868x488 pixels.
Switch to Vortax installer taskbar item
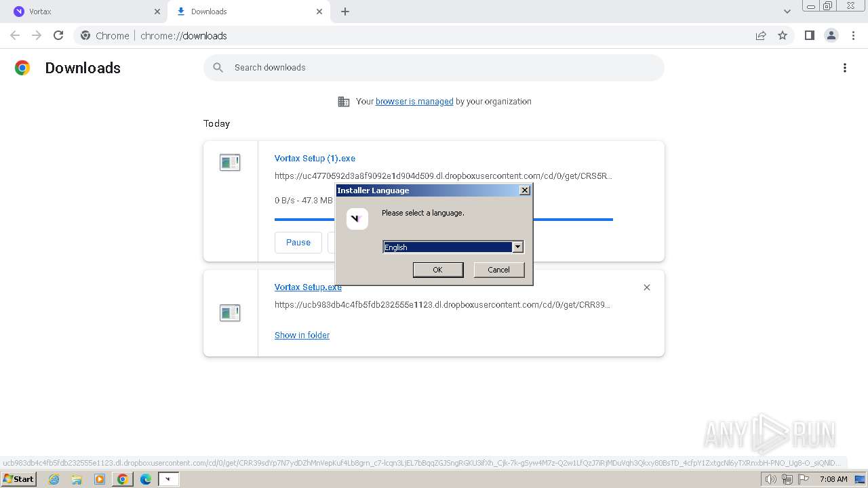click(168, 479)
